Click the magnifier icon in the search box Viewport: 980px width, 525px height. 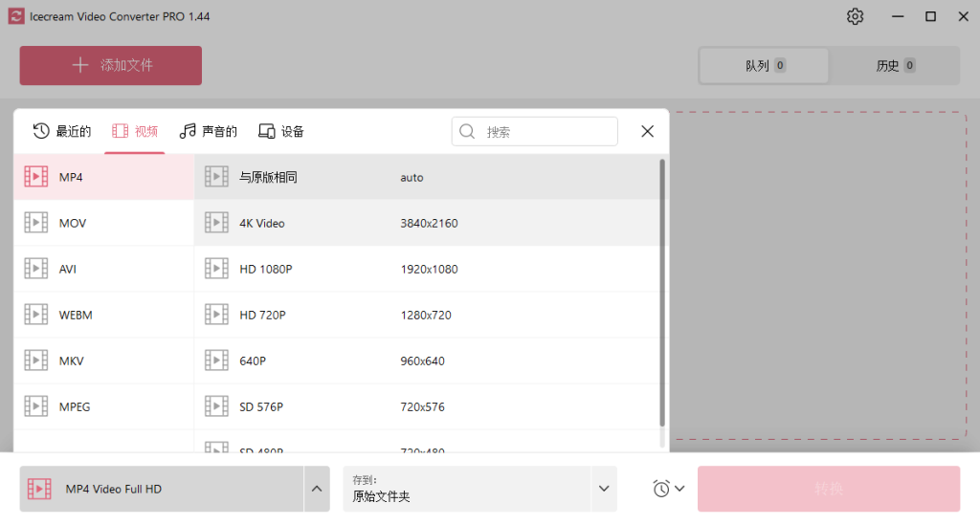[467, 132]
